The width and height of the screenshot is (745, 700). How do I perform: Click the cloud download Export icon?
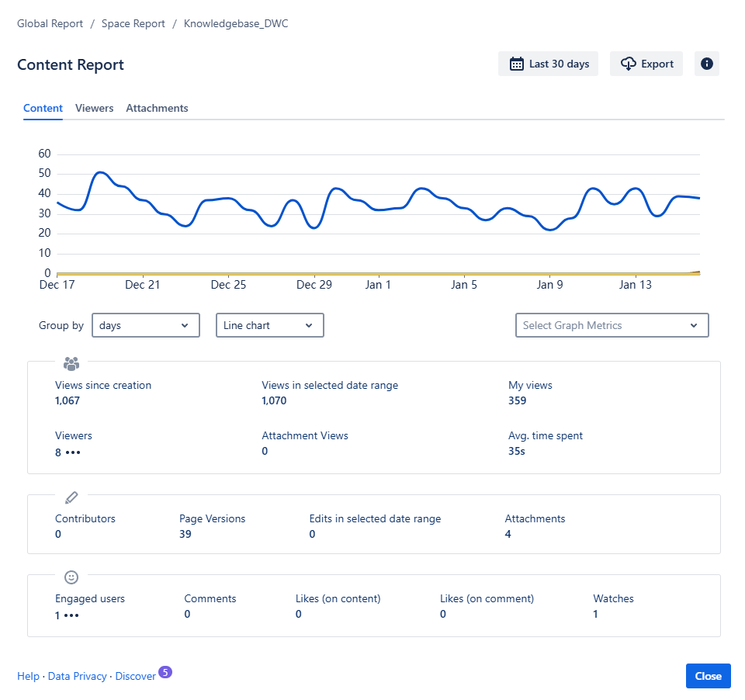(x=629, y=64)
